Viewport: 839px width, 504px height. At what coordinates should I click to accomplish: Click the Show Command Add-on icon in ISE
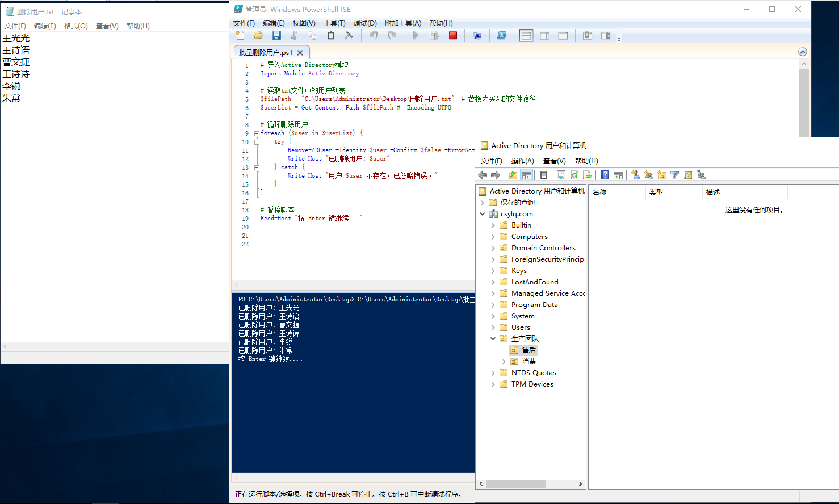coord(606,36)
